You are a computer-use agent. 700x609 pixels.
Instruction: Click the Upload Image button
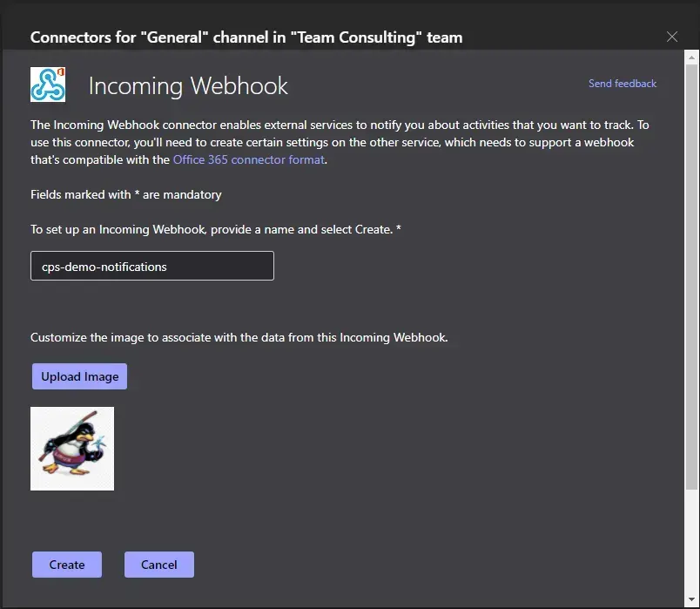tap(79, 376)
